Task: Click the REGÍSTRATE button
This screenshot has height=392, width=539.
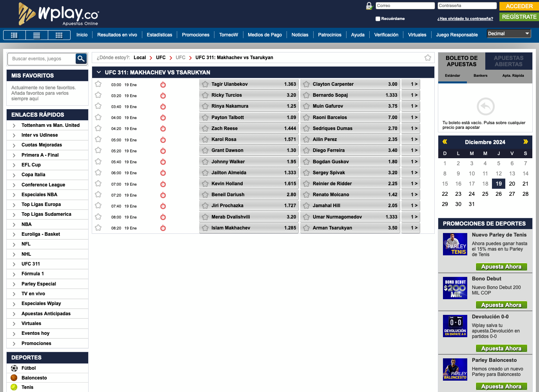Action: click(519, 17)
